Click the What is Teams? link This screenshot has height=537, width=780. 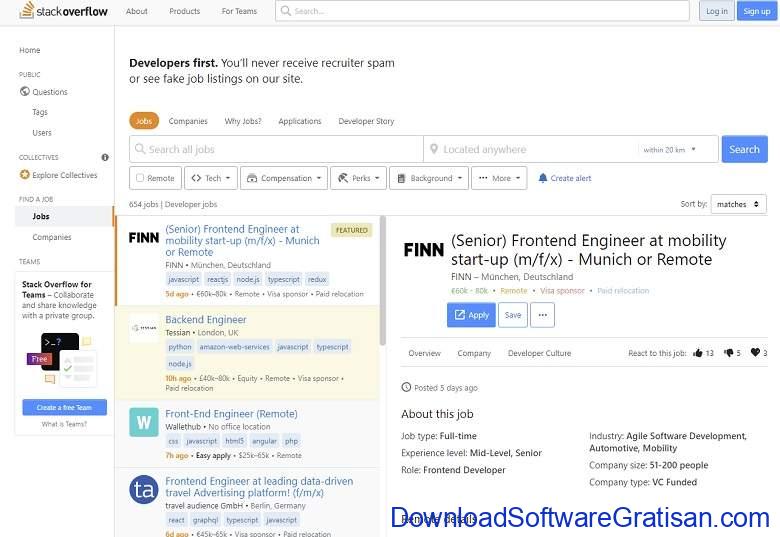coord(64,424)
